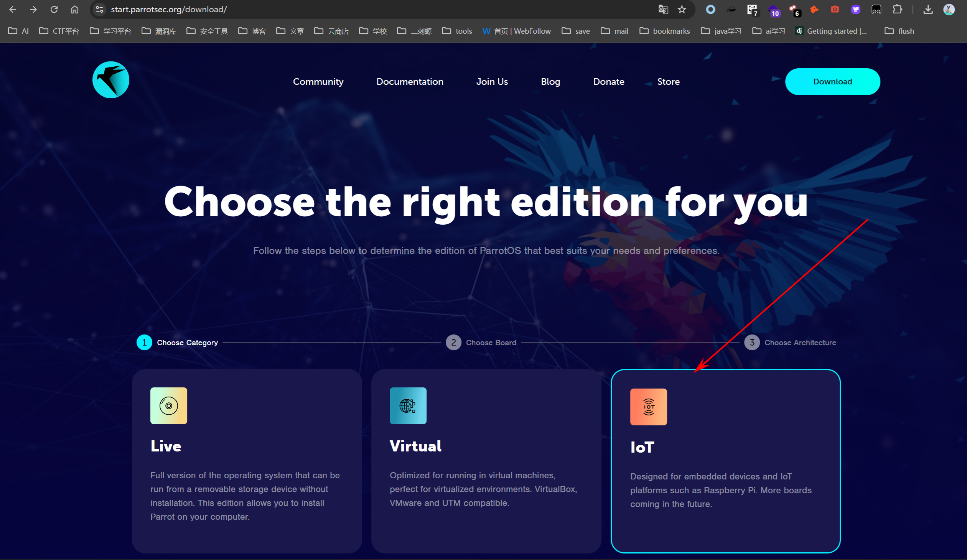Screen dimensions: 967x560
Task: Click the black hat extension icon
Action: point(731,10)
